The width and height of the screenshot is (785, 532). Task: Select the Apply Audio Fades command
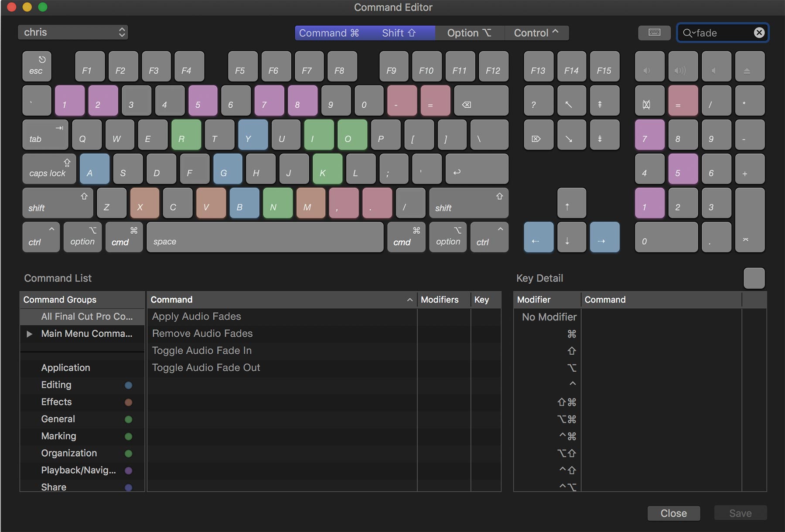(324, 317)
